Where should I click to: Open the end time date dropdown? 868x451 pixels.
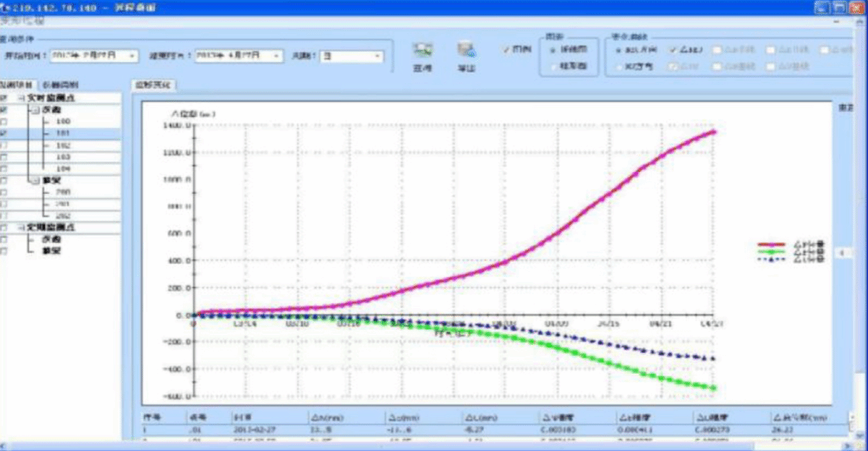(x=278, y=56)
